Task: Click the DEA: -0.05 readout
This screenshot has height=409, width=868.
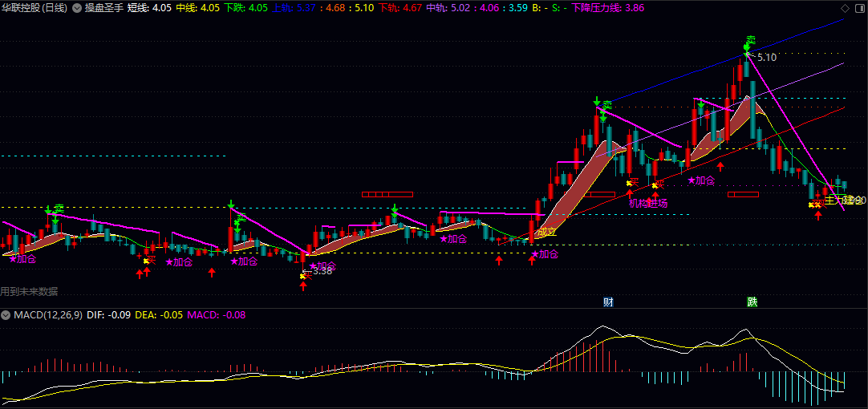Action: 158,315
